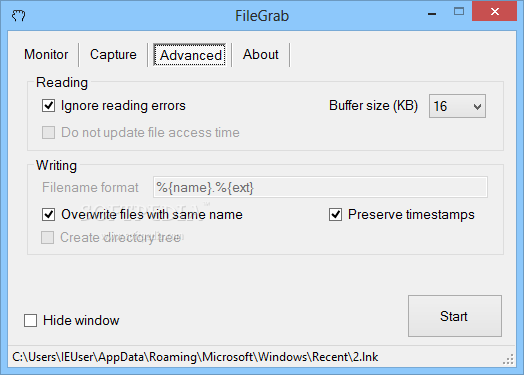Screen dimensions: 524x375
Task: Switch to the Monitor tab
Action: 46,54
